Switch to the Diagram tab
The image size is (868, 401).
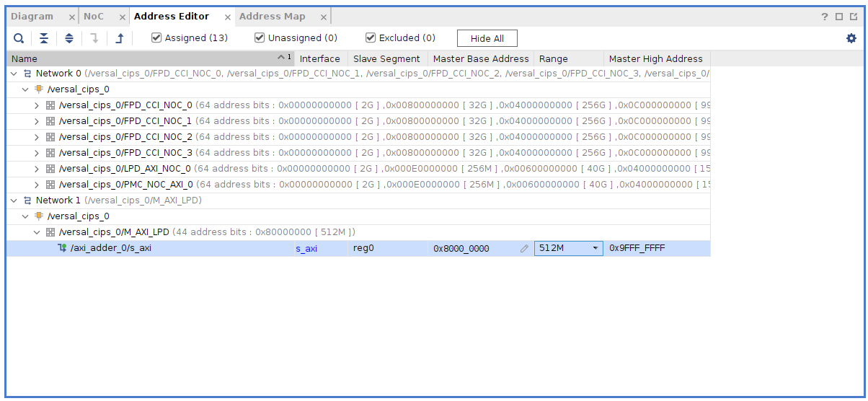point(32,17)
